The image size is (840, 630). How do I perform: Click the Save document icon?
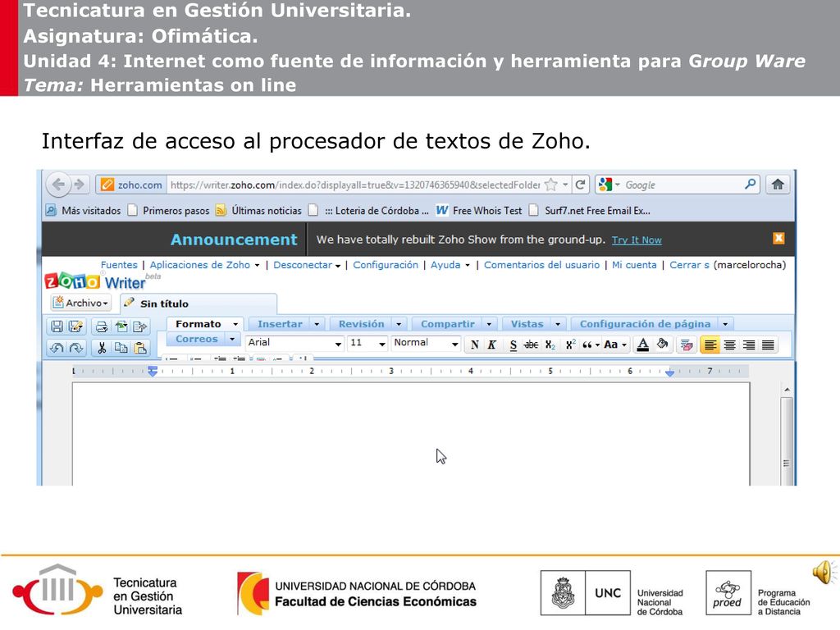pyautogui.click(x=57, y=326)
